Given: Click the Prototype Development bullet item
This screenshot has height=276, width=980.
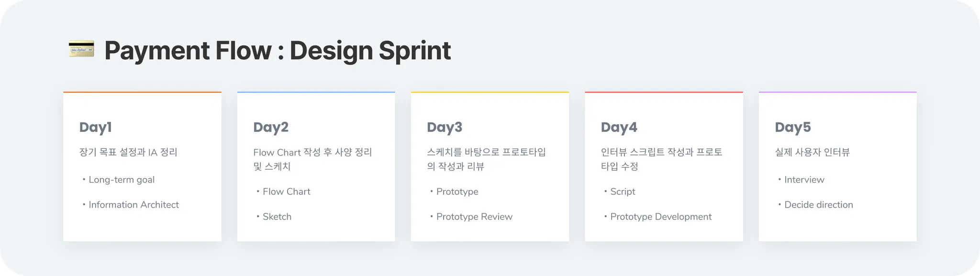Looking at the screenshot, I should (x=661, y=217).
